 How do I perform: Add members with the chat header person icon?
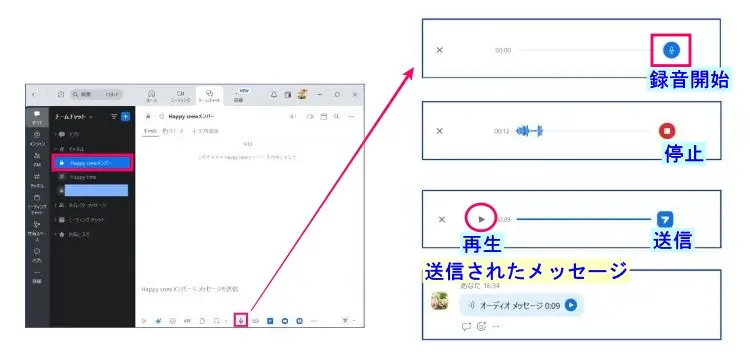click(x=293, y=116)
